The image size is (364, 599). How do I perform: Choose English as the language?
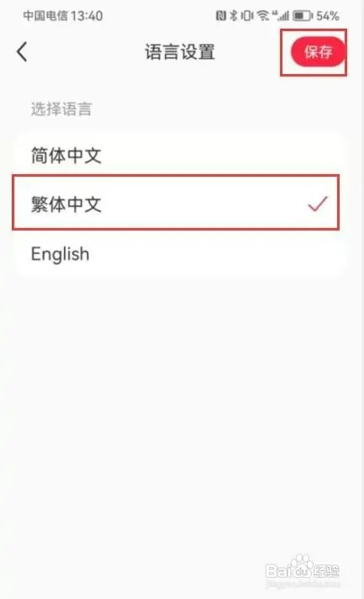181,254
